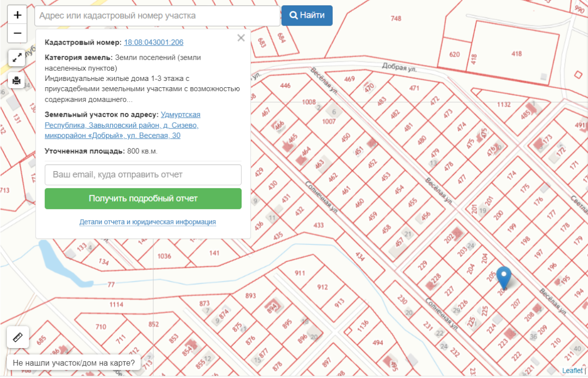The height and width of the screenshot is (378, 588).
Task: Activate the ruler measurement tool
Action: coord(18,337)
